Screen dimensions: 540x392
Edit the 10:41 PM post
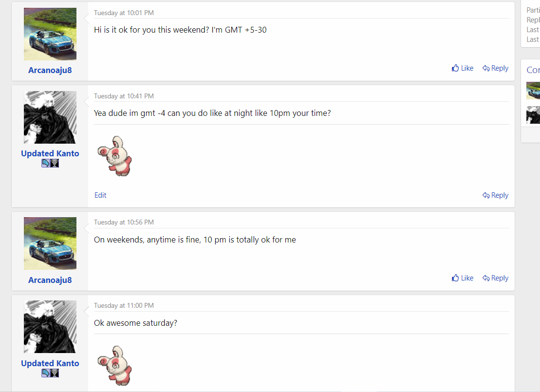pos(100,195)
